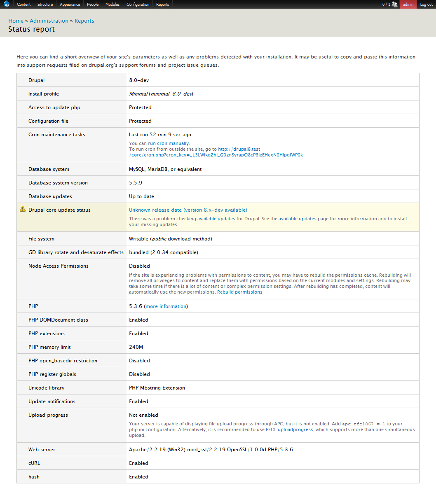Click Log out in the toolbar
This screenshot has height=504, width=436.
(x=426, y=4)
